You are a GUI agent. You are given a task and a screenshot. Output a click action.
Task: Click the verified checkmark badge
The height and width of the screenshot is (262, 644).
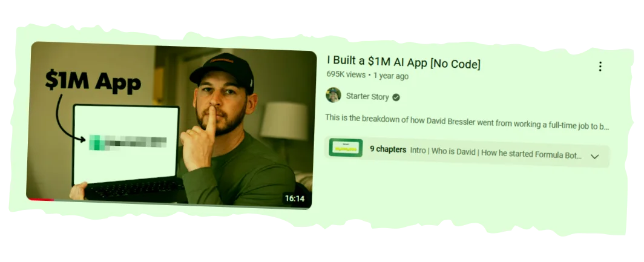click(x=396, y=97)
